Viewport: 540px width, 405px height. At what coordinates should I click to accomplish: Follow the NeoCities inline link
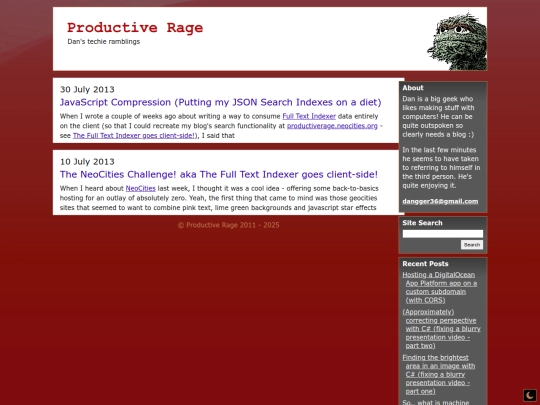(141, 189)
